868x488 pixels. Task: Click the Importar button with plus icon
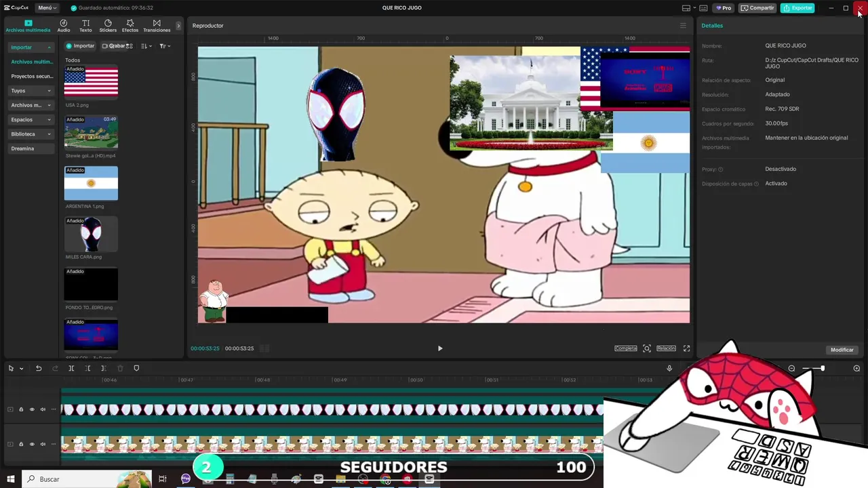pyautogui.click(x=80, y=46)
